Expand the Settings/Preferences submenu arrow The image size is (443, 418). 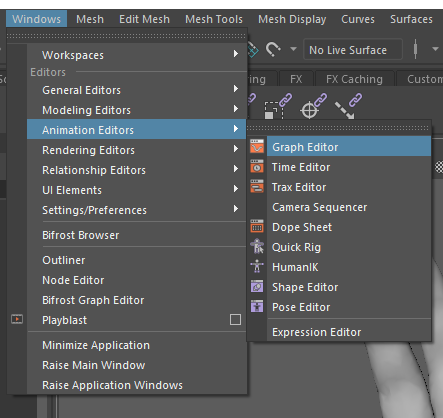pyautogui.click(x=236, y=209)
